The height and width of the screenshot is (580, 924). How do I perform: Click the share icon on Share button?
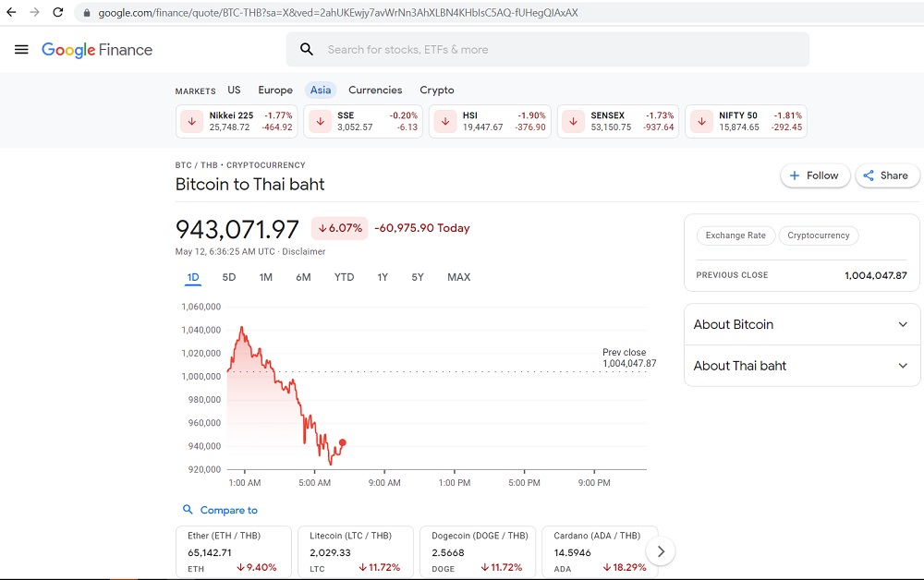click(x=869, y=175)
